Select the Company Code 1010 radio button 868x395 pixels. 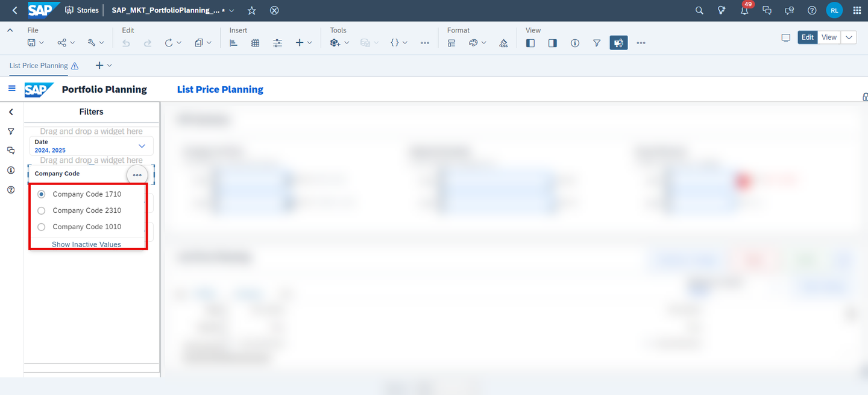click(x=42, y=227)
